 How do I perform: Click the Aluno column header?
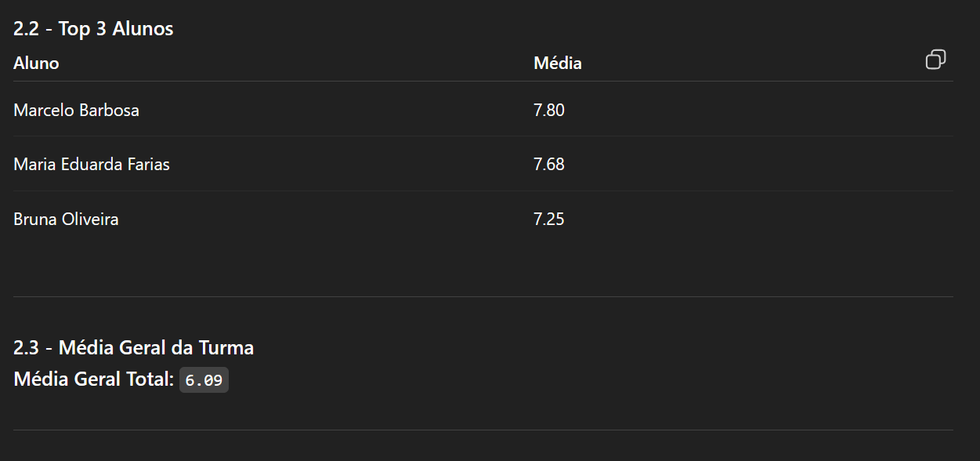(36, 64)
